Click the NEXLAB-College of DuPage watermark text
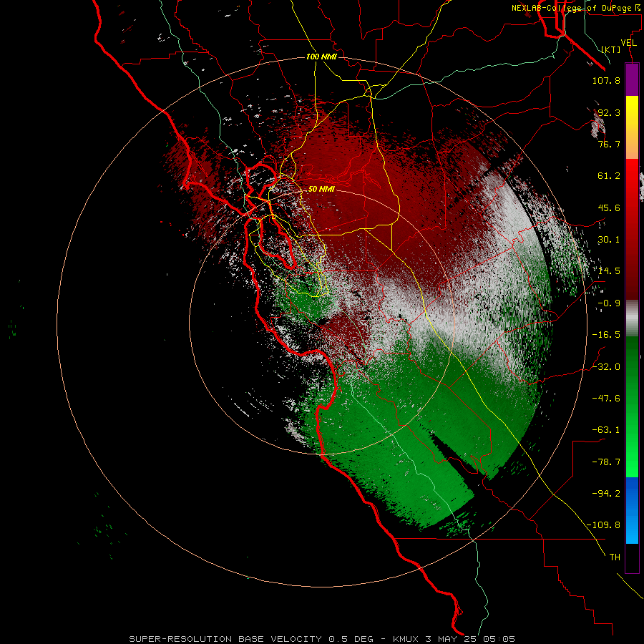The image size is (644, 644). (x=577, y=8)
